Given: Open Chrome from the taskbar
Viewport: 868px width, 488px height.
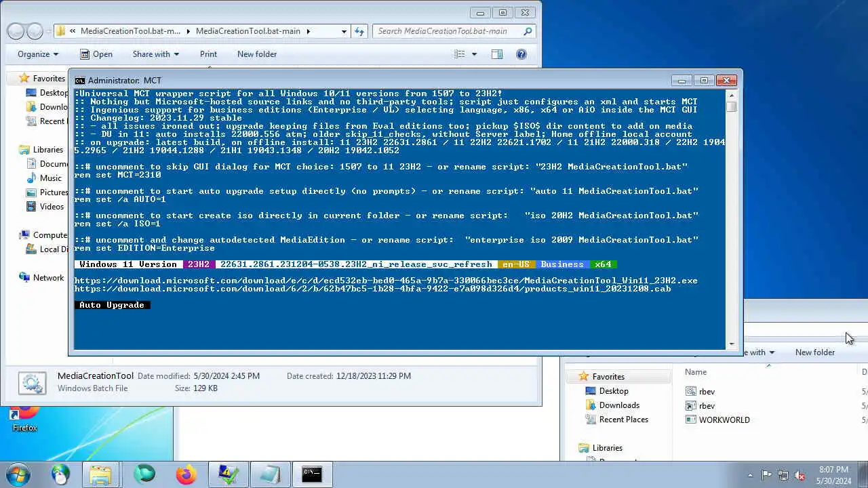Looking at the screenshot, I should (x=60, y=474).
